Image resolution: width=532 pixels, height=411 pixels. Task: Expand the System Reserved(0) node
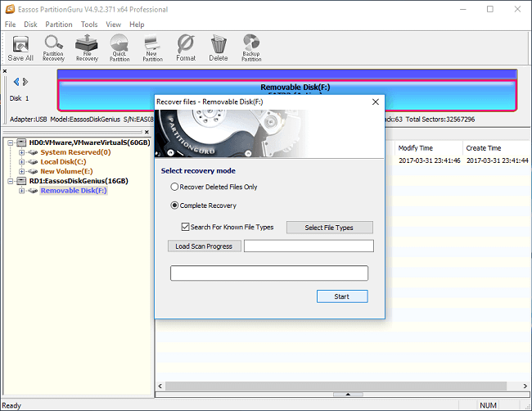coord(22,152)
